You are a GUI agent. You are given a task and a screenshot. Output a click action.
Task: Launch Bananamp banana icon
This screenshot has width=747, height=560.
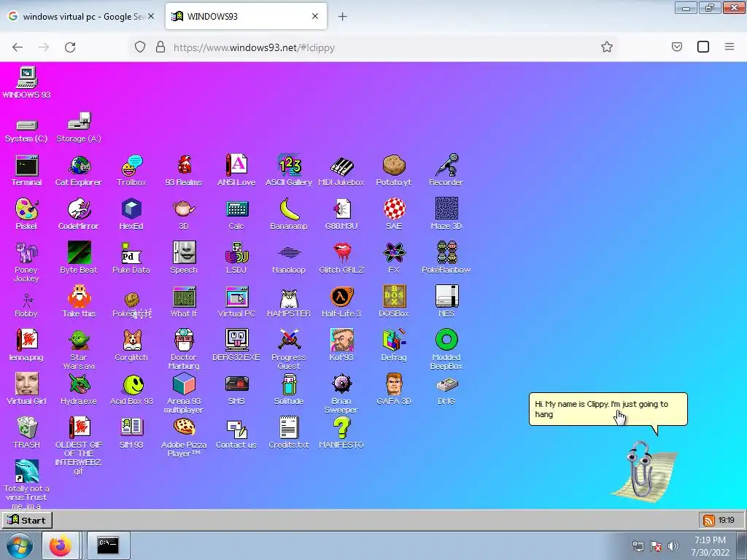(x=289, y=209)
